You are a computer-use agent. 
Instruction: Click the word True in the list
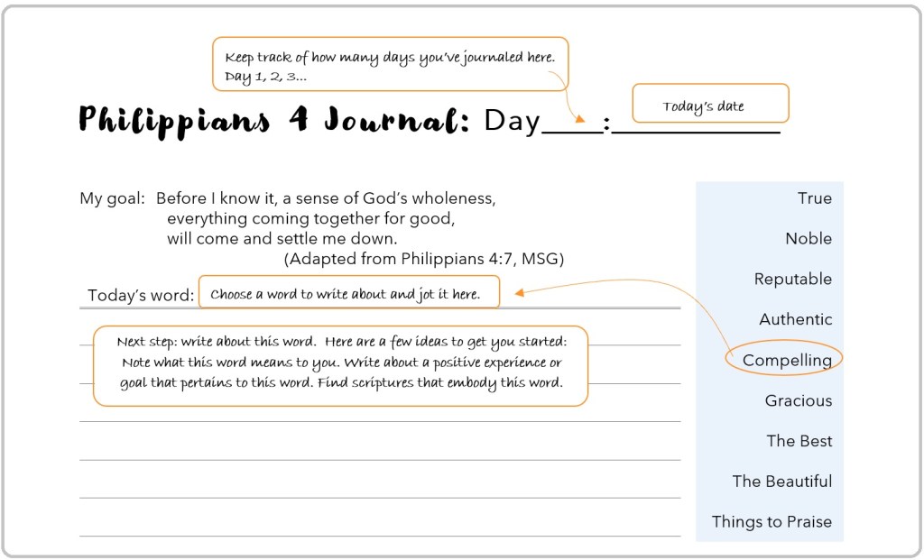click(814, 198)
